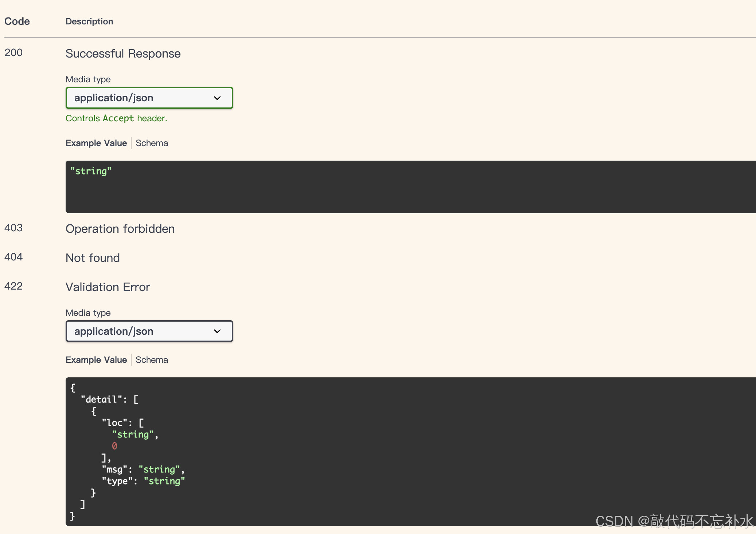Viewport: 756px width, 534px height.
Task: Select the Example Value tab under Successful Response
Action: click(x=96, y=143)
